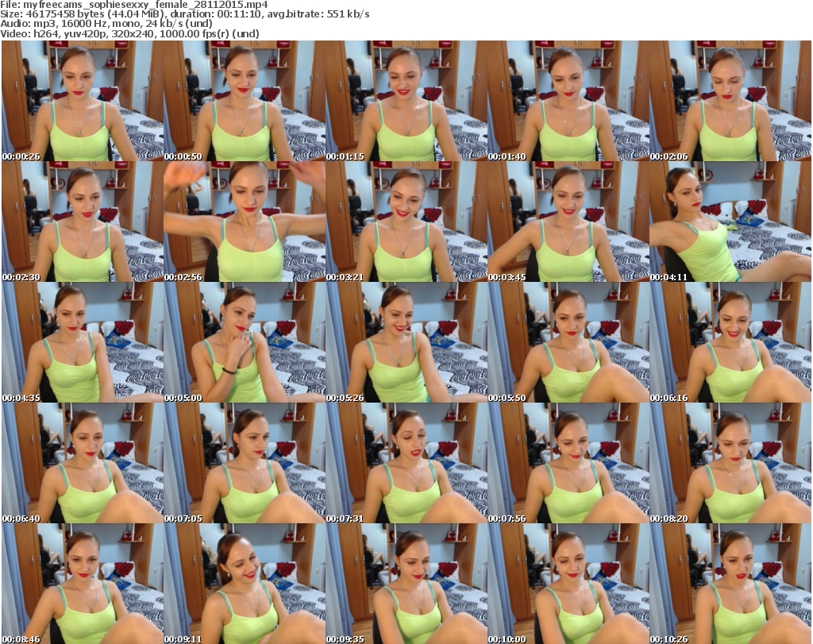Viewport: 813px width, 644px height.
Task: Click the 'Audio: mp3, 16000 Hz' line
Action: coord(106,24)
